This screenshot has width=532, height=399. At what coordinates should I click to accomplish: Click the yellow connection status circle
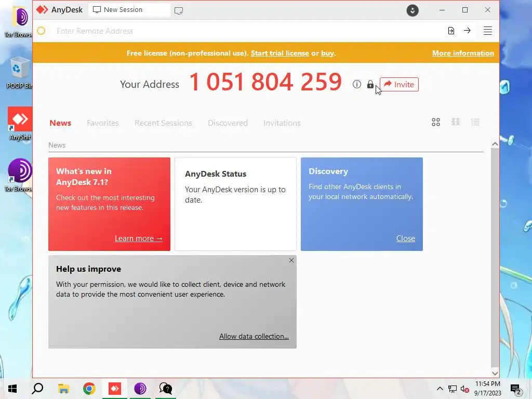click(x=41, y=31)
